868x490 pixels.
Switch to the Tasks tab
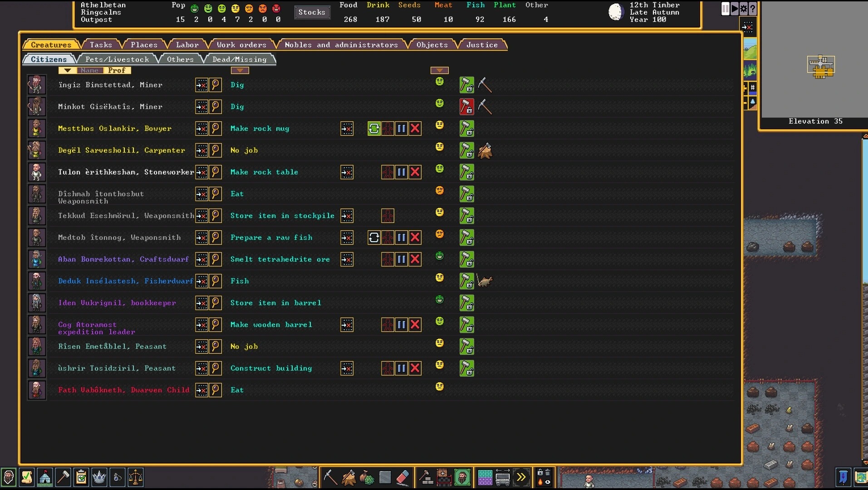coord(101,45)
